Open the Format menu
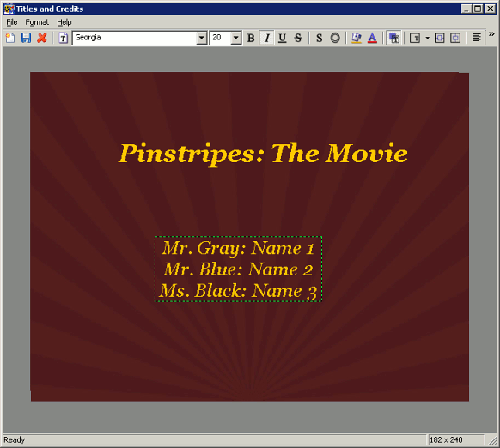The height and width of the screenshot is (448, 500). tap(37, 22)
